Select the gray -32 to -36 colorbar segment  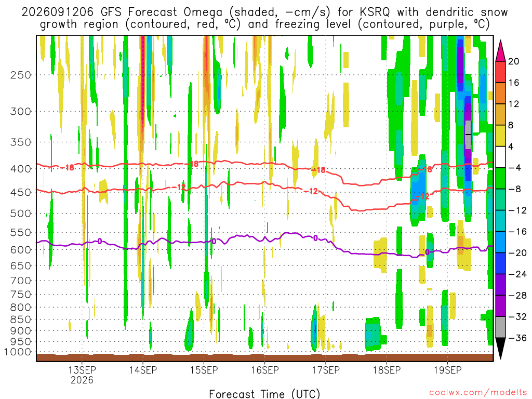pyautogui.click(x=500, y=327)
